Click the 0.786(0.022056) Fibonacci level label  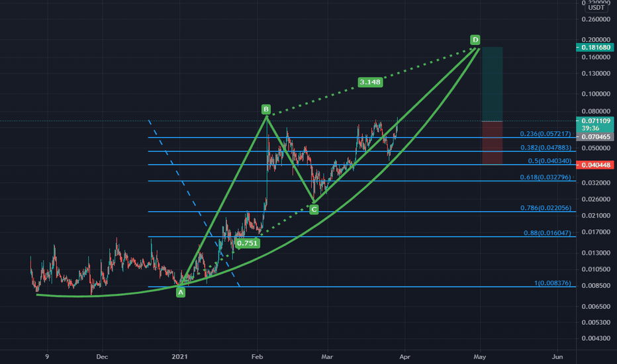pyautogui.click(x=546, y=208)
